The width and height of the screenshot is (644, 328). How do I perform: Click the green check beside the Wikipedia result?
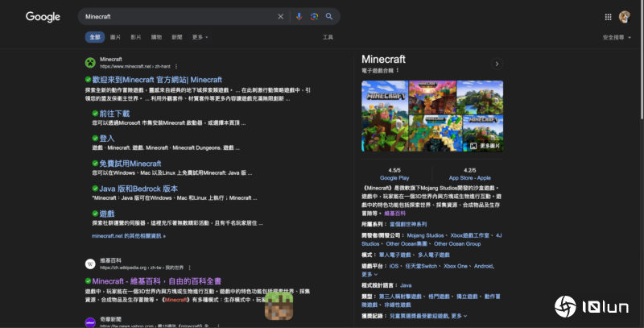88,281
